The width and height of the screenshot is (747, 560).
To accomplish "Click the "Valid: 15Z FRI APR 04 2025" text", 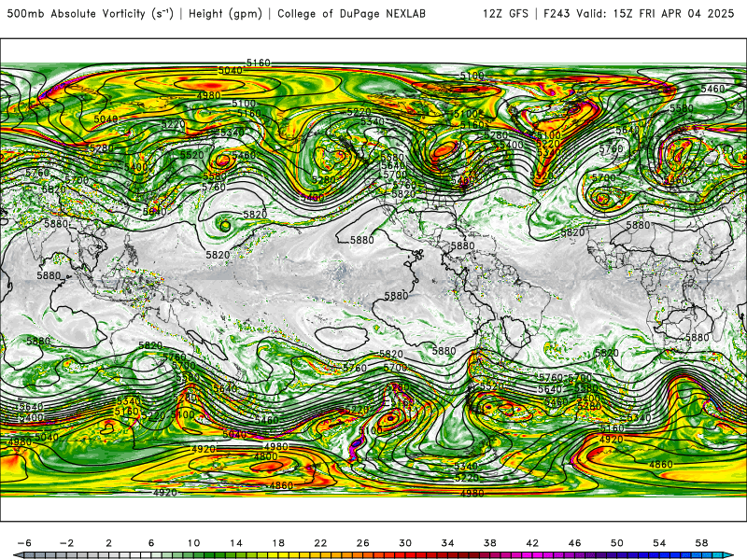I will [655, 14].
